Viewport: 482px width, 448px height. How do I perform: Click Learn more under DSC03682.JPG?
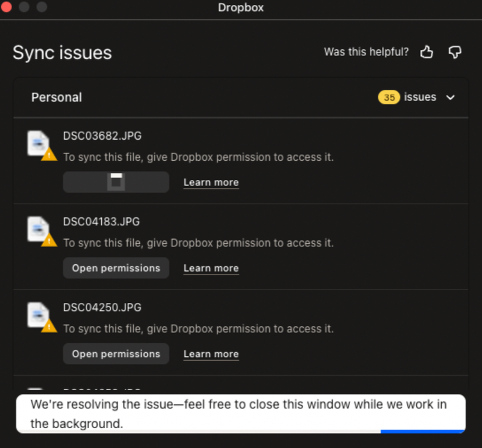pyautogui.click(x=211, y=182)
